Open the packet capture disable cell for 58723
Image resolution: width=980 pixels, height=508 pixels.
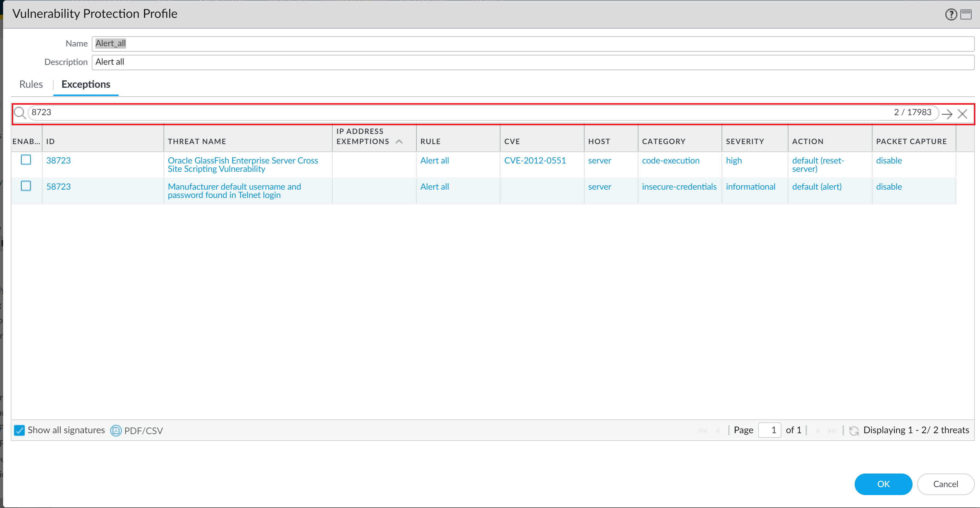pyautogui.click(x=889, y=187)
